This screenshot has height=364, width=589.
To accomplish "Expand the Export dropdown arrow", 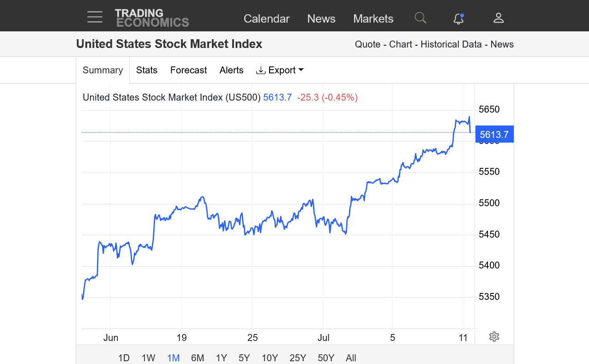I will click(301, 70).
